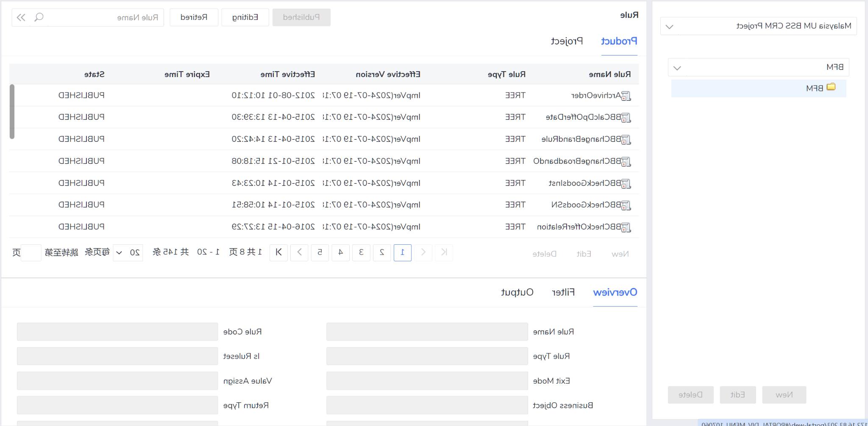Image resolution: width=868 pixels, height=426 pixels.
Task: Click the rule icon beside BBCheckGoodsInst
Action: point(626,184)
